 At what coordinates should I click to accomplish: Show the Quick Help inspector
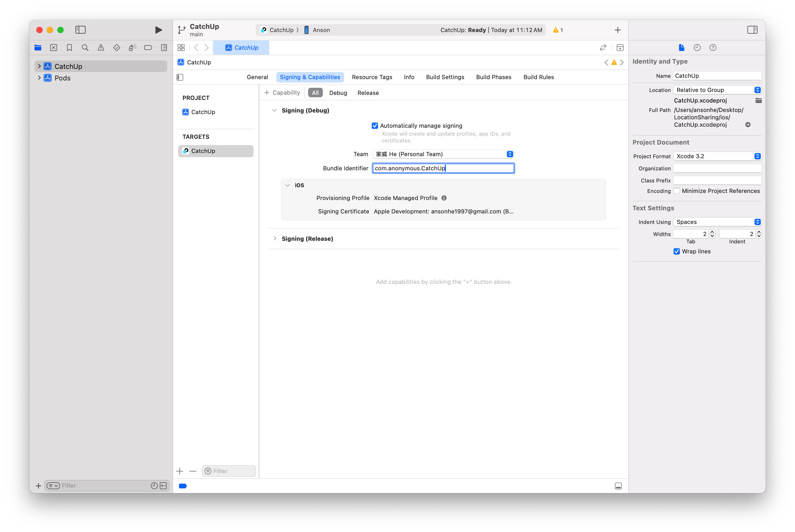pos(713,48)
